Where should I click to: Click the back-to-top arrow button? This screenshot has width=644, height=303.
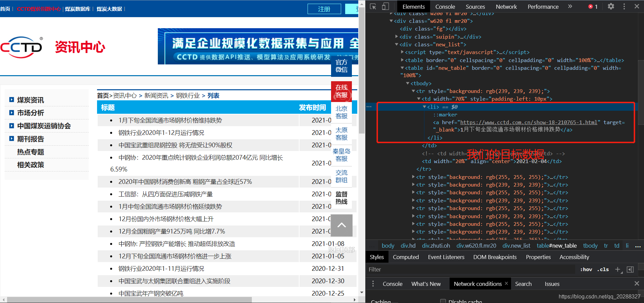tap(342, 225)
